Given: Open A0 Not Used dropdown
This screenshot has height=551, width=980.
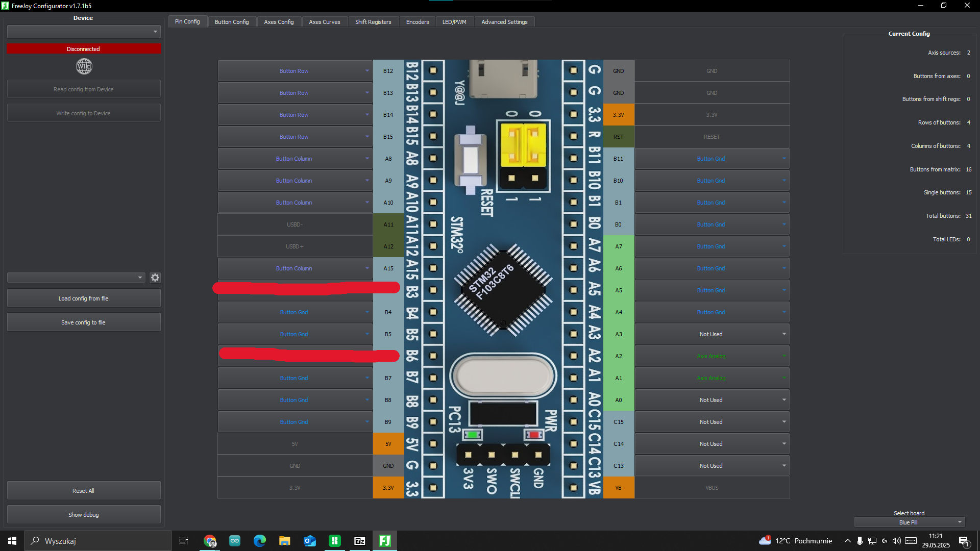Looking at the screenshot, I should (712, 400).
